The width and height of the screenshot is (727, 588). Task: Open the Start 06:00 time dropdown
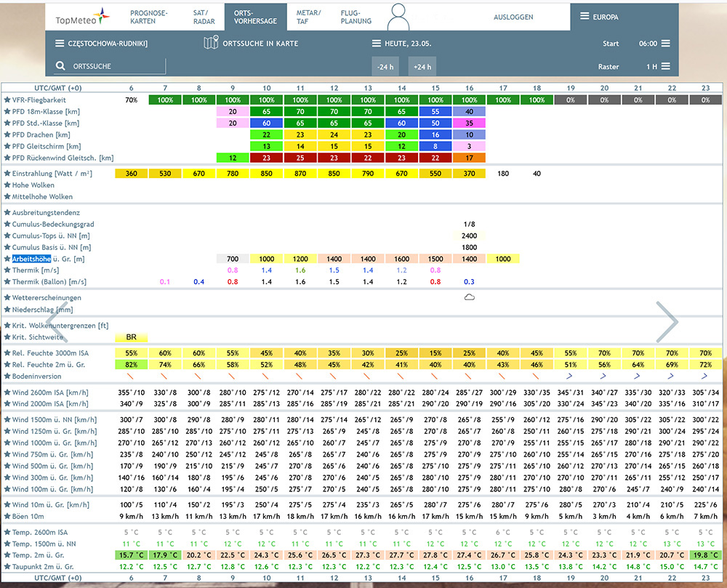654,43
